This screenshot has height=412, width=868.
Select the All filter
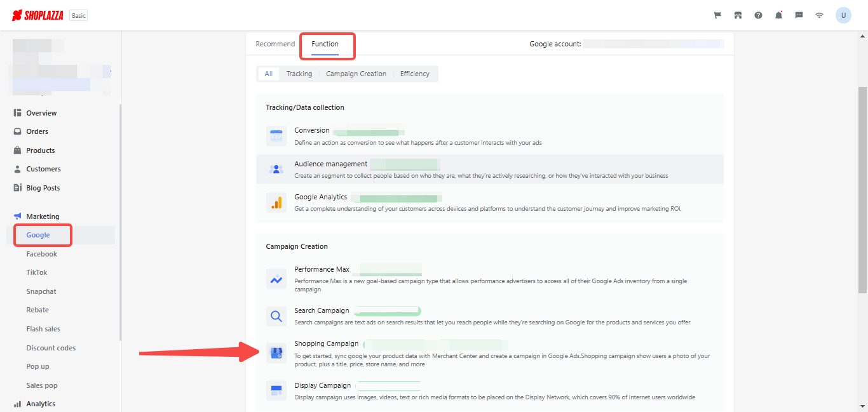pos(269,74)
